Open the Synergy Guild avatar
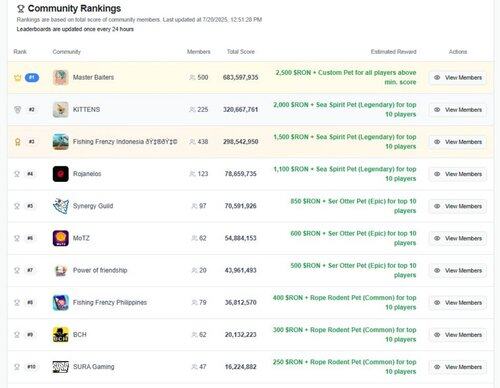The height and width of the screenshot is (388, 500). coord(61,206)
